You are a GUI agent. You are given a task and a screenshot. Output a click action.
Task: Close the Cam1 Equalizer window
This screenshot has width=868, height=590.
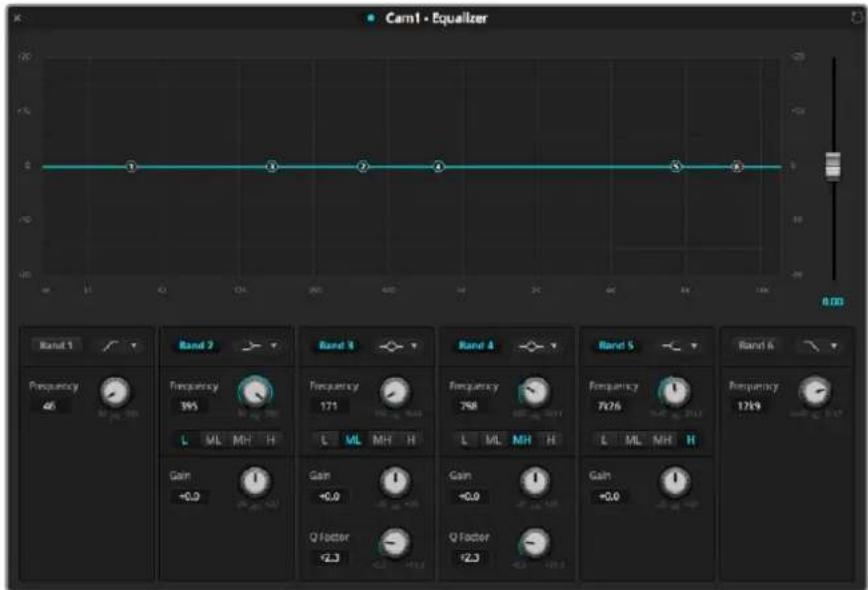[17, 18]
